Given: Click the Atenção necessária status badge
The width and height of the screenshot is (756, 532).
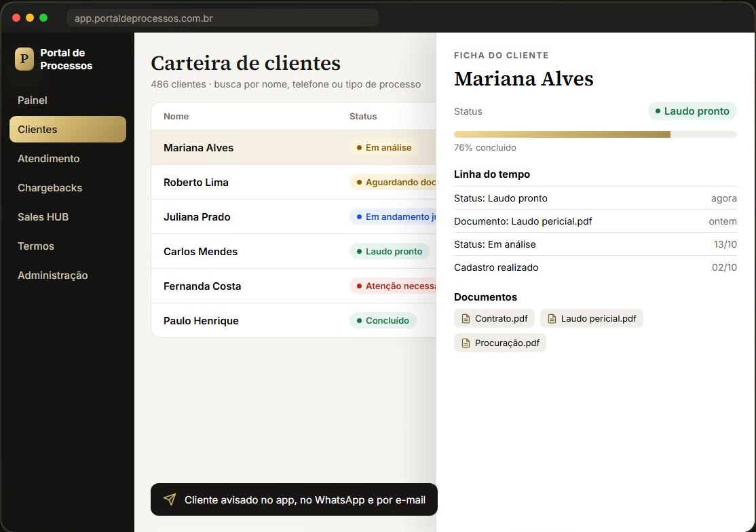Looking at the screenshot, I should (394, 286).
